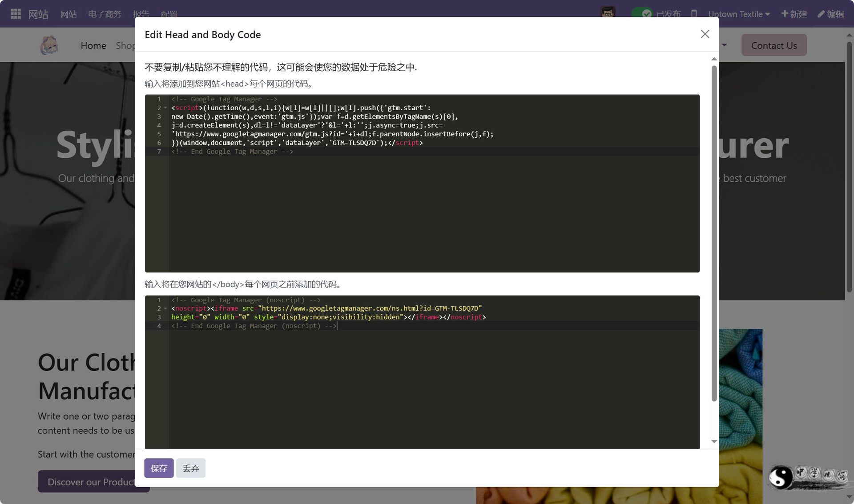This screenshot has width=854, height=504.
Task: Click the 新建 button
Action: click(794, 14)
